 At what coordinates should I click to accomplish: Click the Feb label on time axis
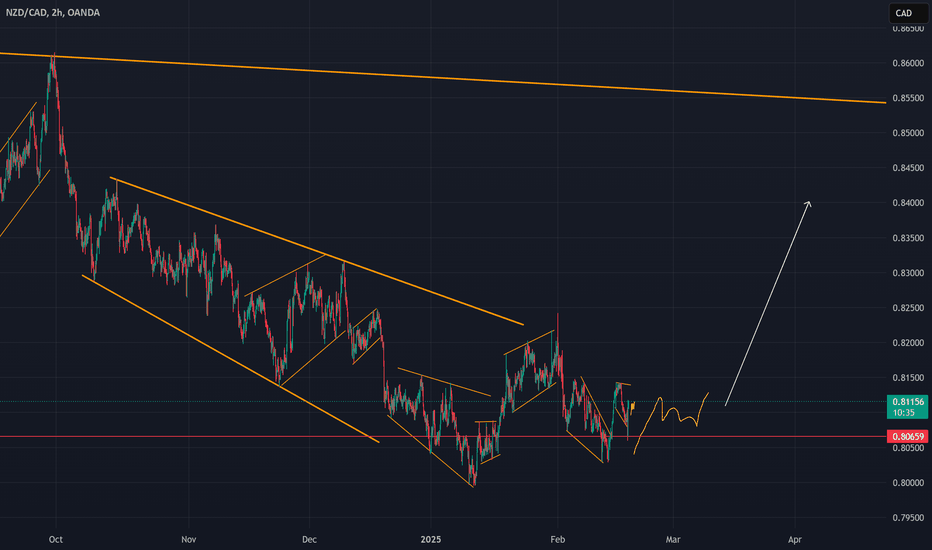tap(558, 539)
